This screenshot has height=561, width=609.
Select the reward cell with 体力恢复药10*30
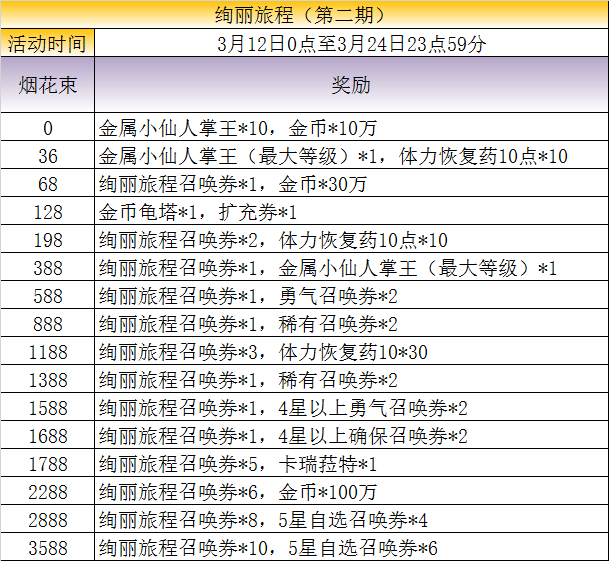click(x=350, y=352)
